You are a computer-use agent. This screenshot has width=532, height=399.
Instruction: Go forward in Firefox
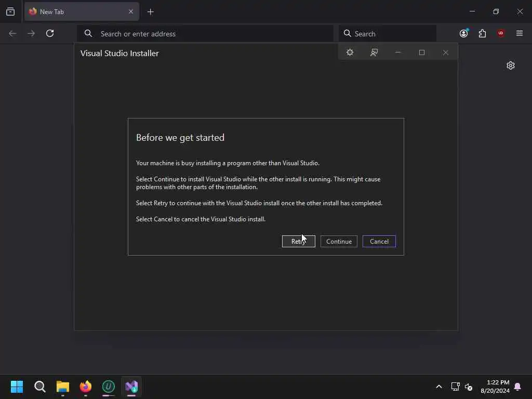(31, 33)
